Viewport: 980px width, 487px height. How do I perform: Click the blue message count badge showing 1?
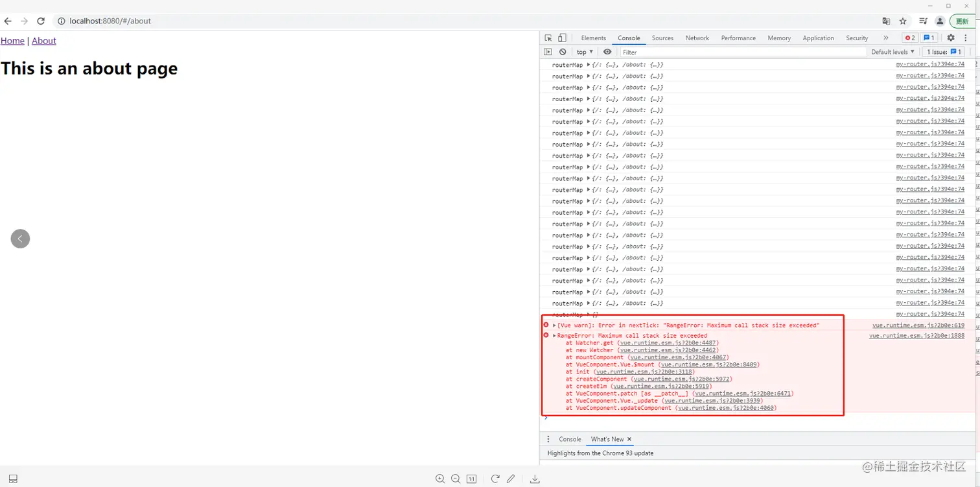[x=929, y=38]
